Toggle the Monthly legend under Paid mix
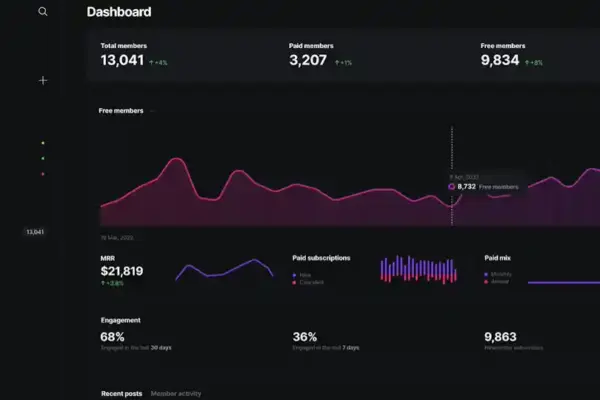 pyautogui.click(x=499, y=274)
